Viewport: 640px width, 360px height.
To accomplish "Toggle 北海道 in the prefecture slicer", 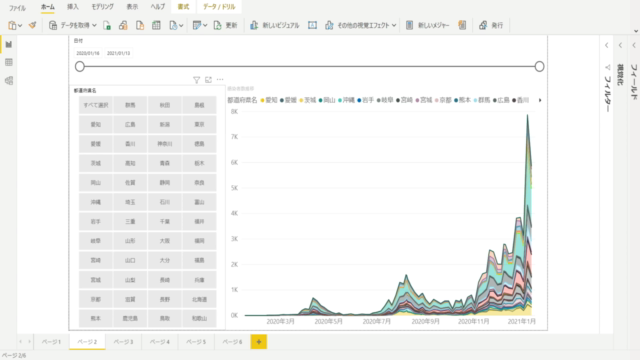I will pyautogui.click(x=199, y=299).
